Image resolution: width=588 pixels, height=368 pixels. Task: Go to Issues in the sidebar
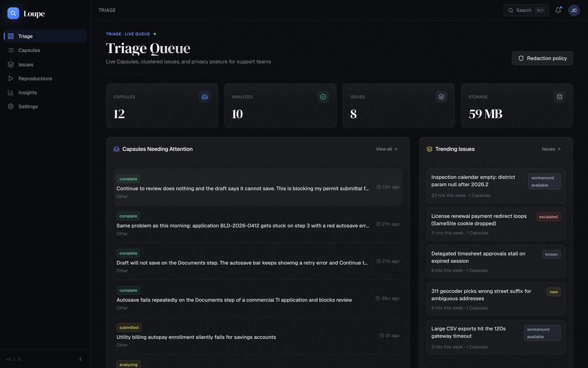click(x=45, y=64)
